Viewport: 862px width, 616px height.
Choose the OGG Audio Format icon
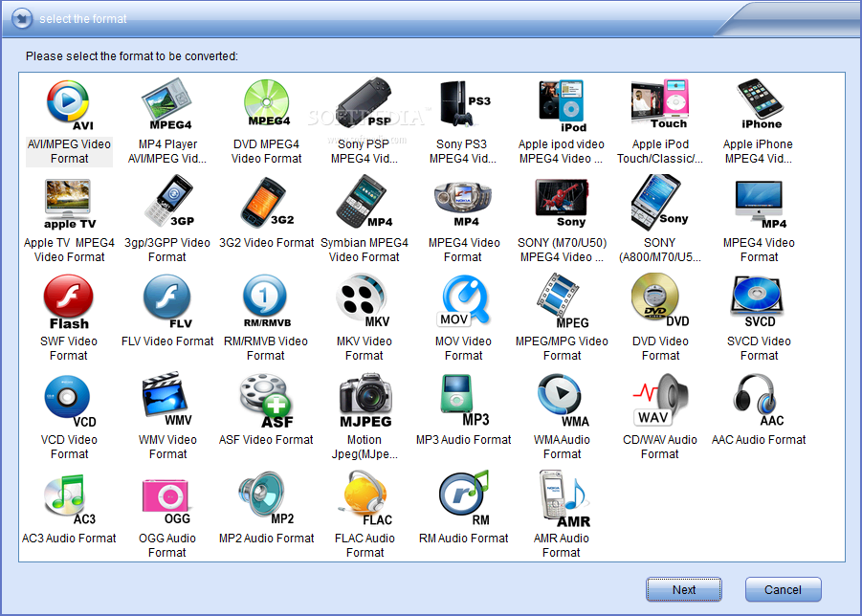pos(166,502)
